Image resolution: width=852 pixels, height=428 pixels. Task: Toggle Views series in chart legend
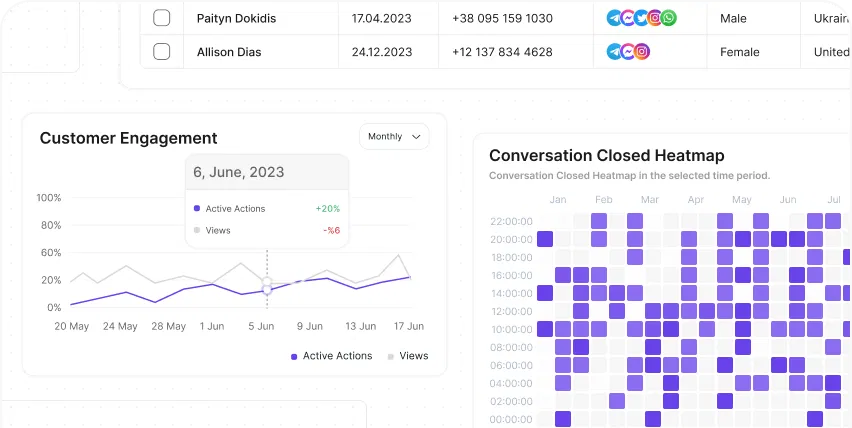click(406, 356)
